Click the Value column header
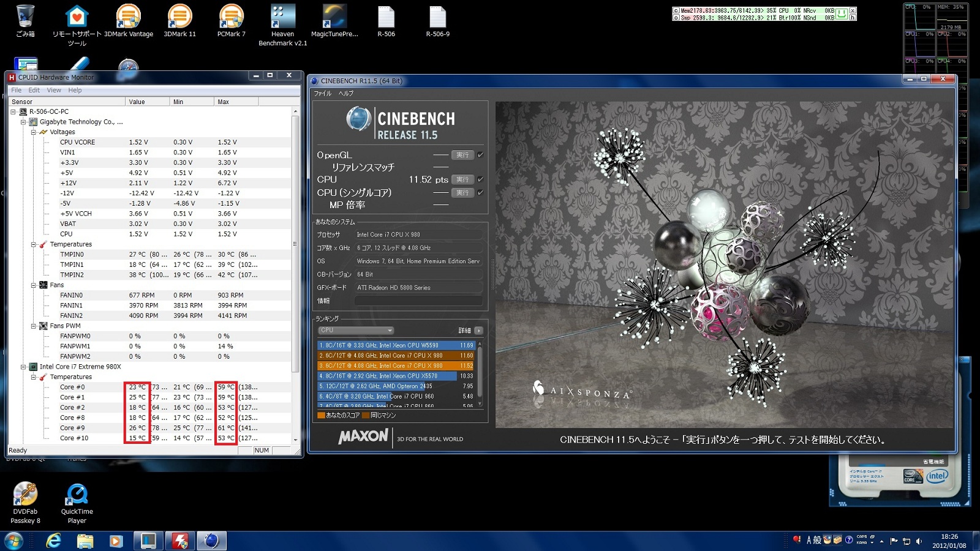 (x=148, y=102)
